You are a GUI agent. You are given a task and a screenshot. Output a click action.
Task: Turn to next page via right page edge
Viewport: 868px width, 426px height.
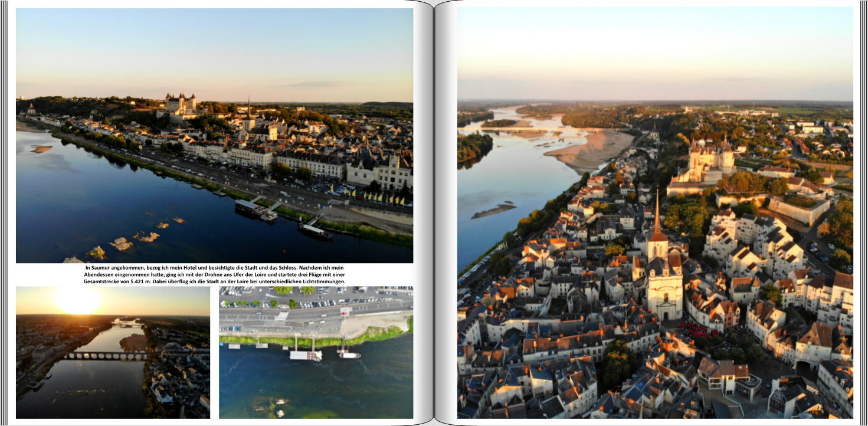click(x=863, y=213)
